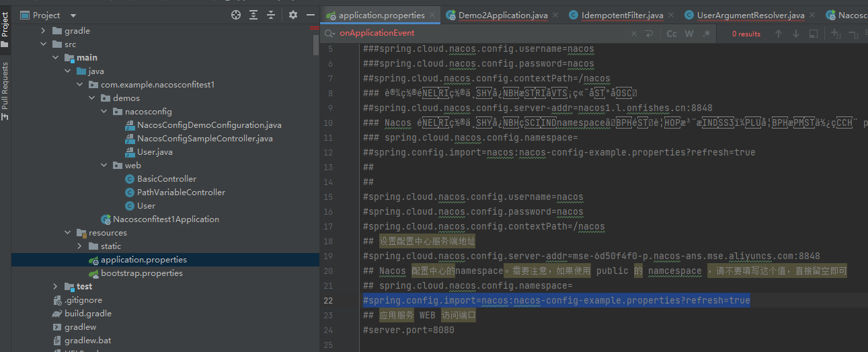Select bootstrap.properties in project tree

click(x=142, y=273)
